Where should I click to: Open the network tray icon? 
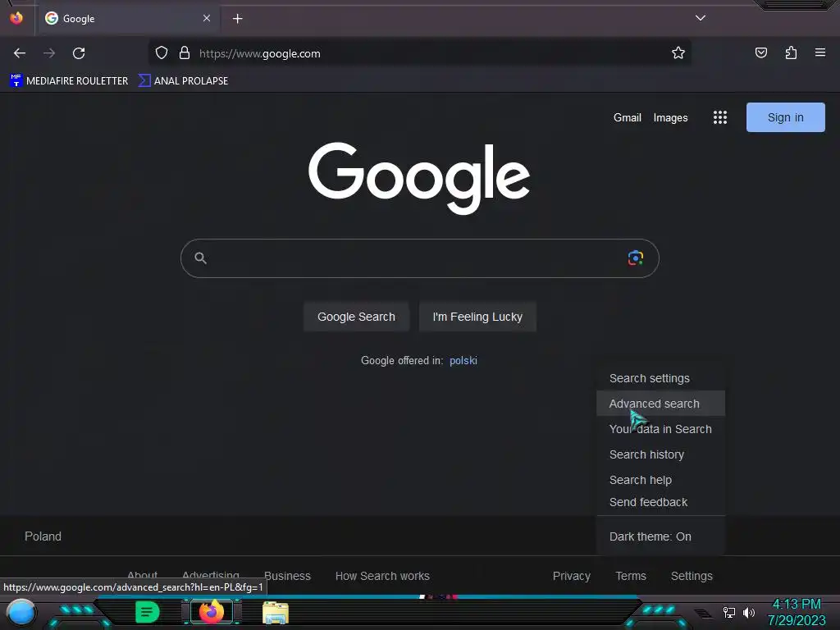(x=729, y=612)
